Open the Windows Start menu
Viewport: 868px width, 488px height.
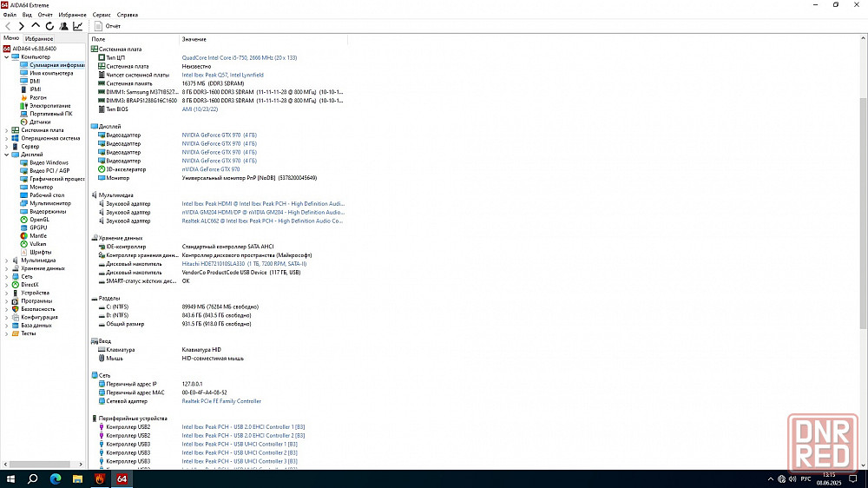coord(10,478)
